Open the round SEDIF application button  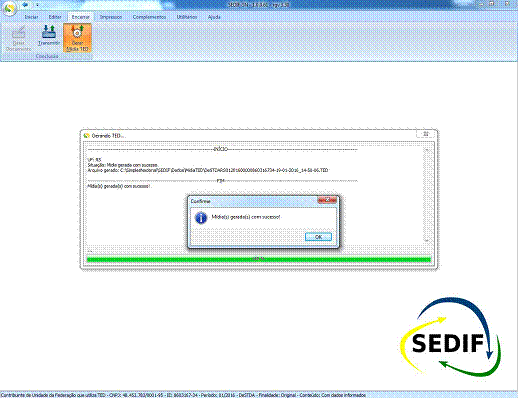click(9, 9)
